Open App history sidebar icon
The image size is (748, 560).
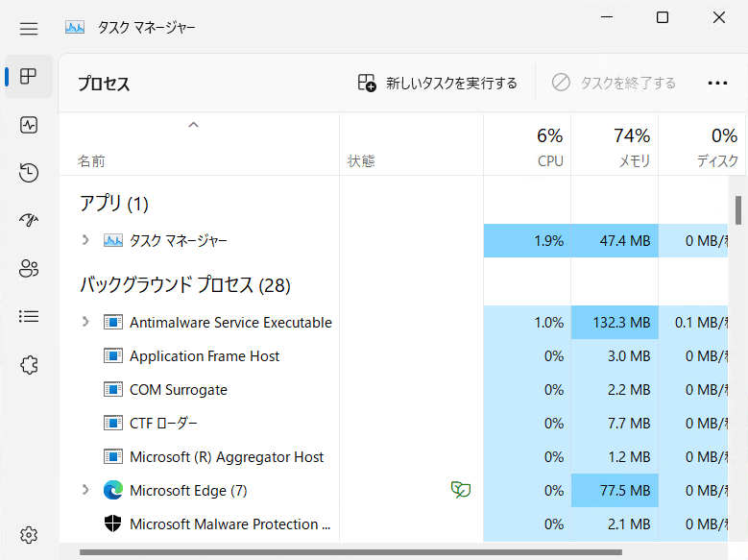tap(29, 173)
